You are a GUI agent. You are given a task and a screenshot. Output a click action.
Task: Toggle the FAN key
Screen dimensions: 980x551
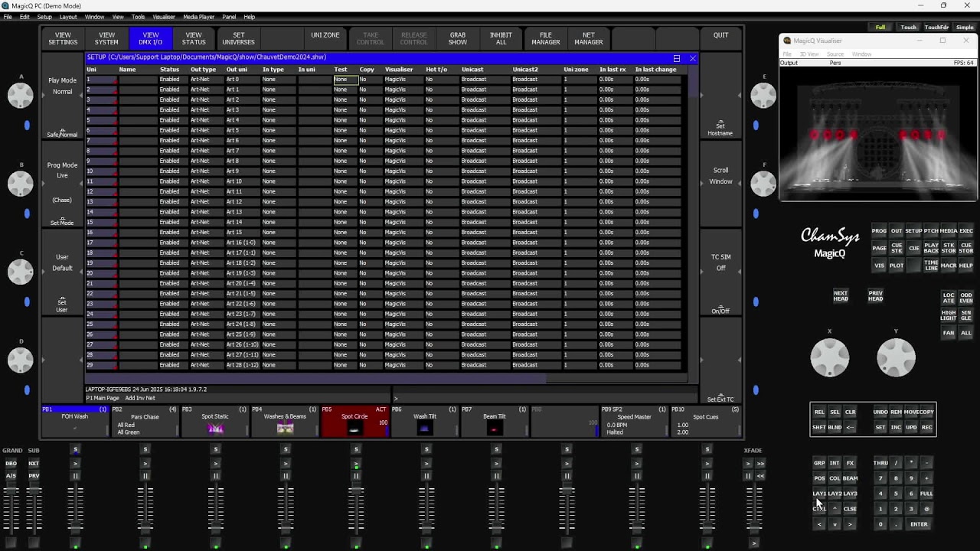pyautogui.click(x=949, y=333)
